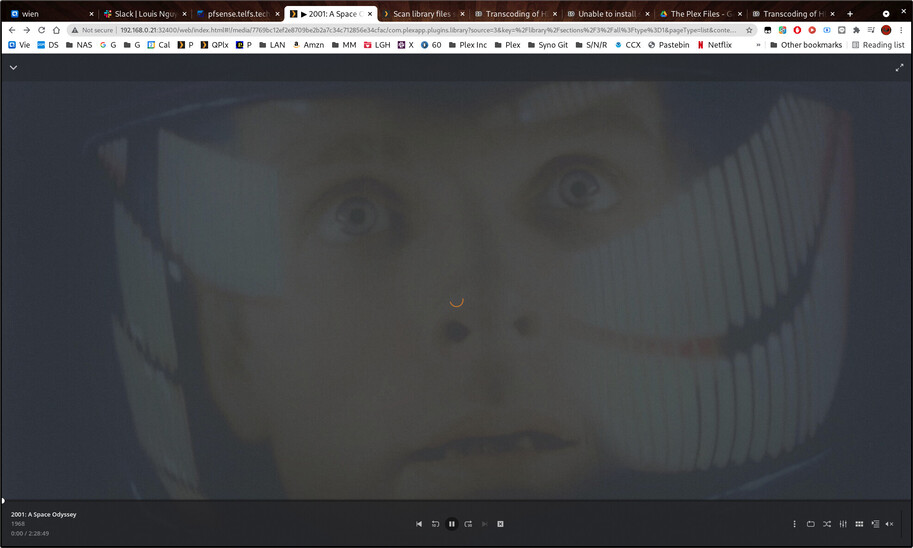This screenshot has height=548, width=913.
Task: Open the QPlx bookmark
Action: click(214, 44)
